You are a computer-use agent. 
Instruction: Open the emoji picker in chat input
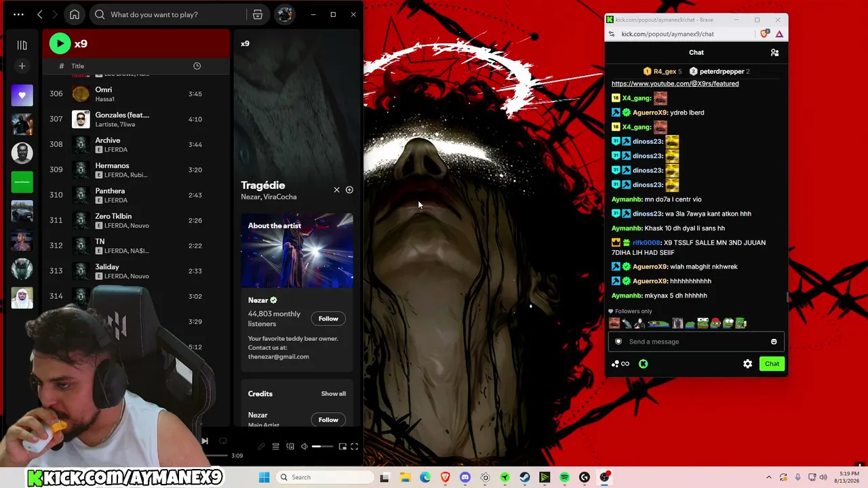774,342
